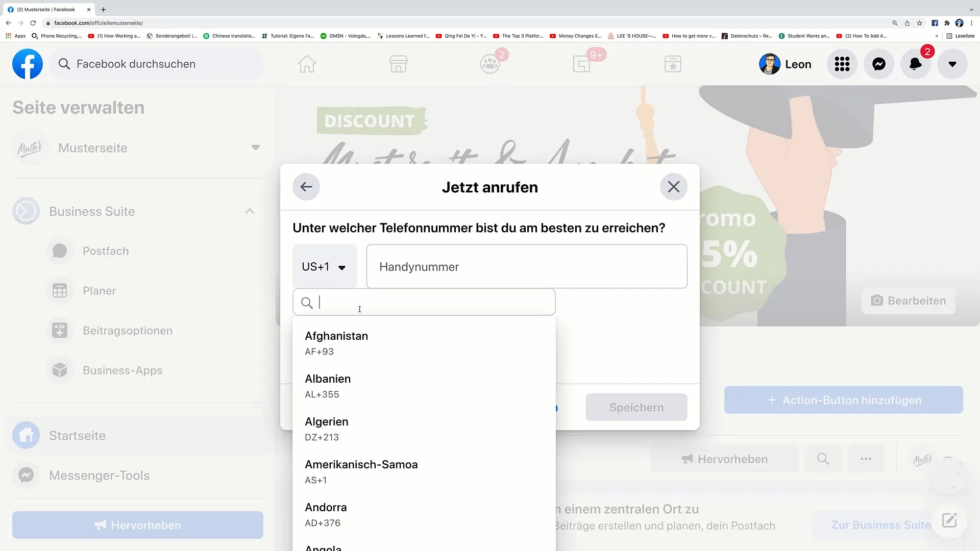
Task: Open the browser extensions puzzle icon
Action: pyautogui.click(x=947, y=23)
